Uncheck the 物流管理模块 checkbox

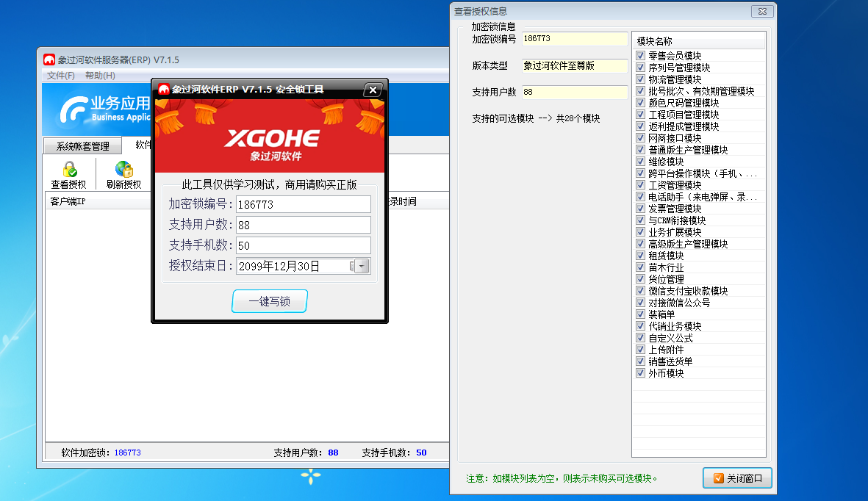pos(640,79)
